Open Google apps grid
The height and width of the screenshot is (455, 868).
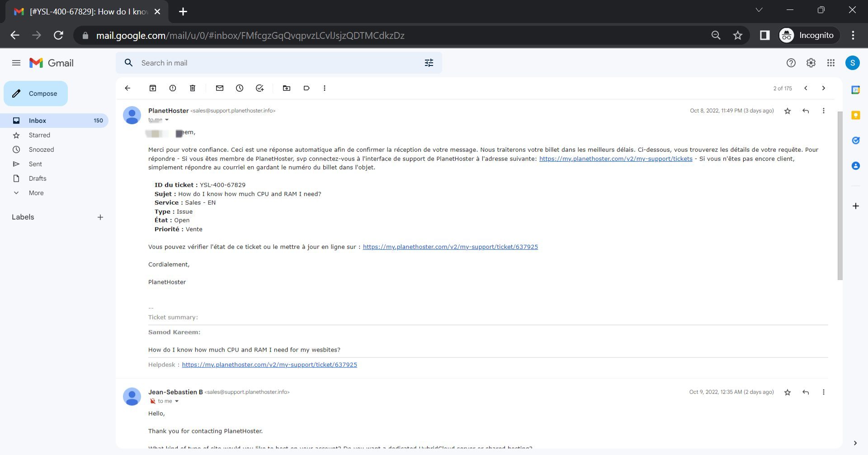coord(831,63)
